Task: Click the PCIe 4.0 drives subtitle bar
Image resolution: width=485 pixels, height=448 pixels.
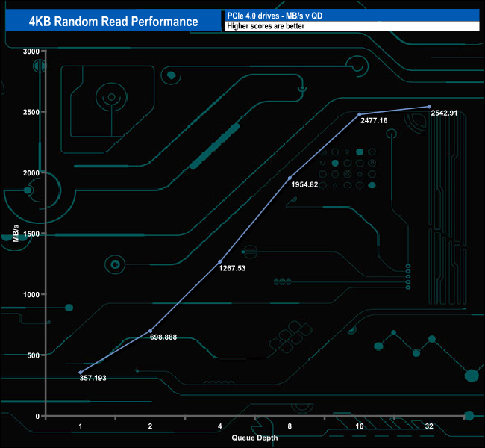Action: [x=351, y=16]
